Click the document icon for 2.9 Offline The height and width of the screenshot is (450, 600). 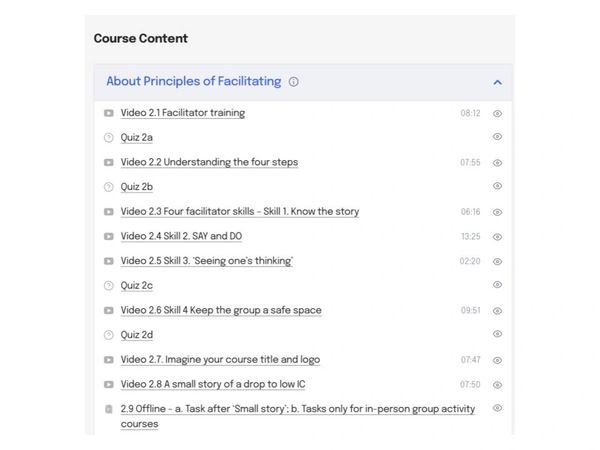tap(108, 409)
